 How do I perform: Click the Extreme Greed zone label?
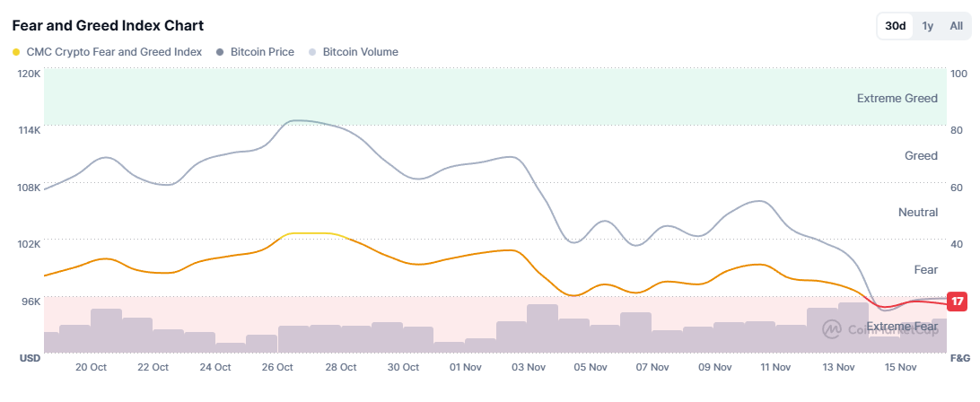click(897, 99)
